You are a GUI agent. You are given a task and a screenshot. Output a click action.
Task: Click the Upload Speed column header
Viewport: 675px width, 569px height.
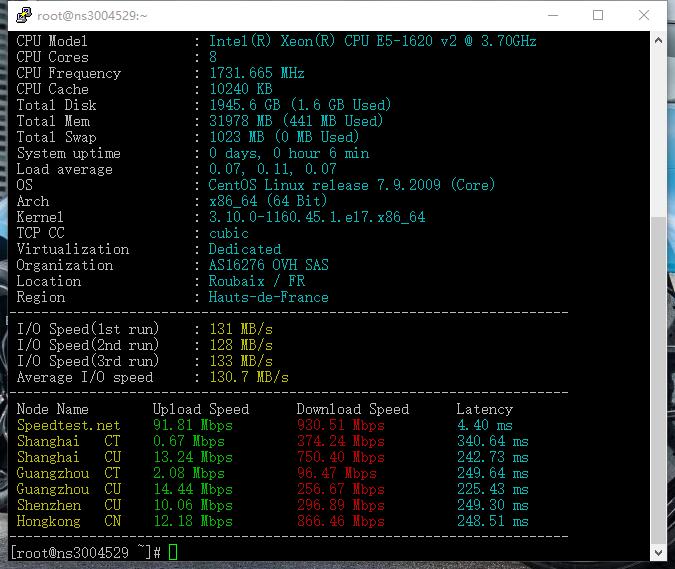(x=200, y=409)
